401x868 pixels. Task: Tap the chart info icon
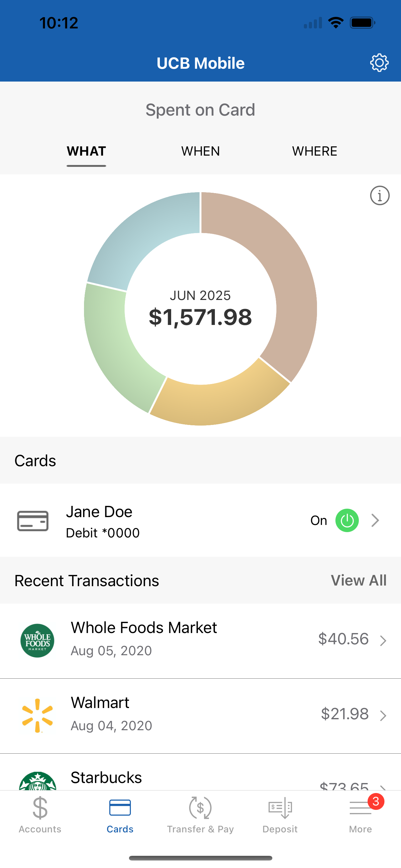[x=380, y=195]
